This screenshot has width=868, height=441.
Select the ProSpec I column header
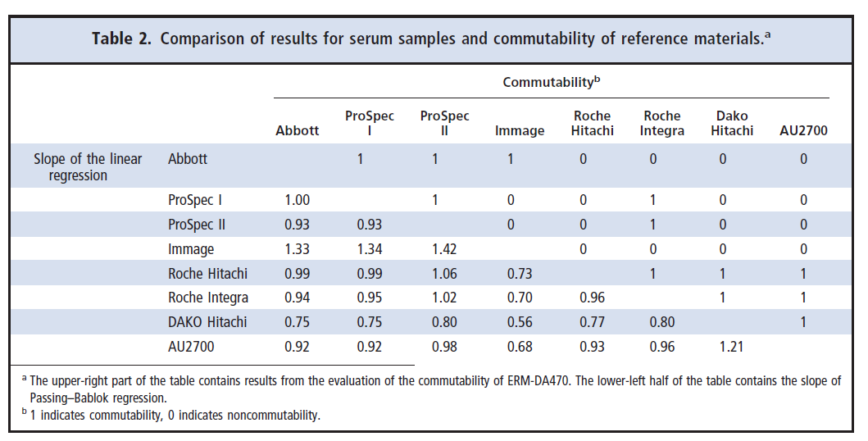[370, 124]
